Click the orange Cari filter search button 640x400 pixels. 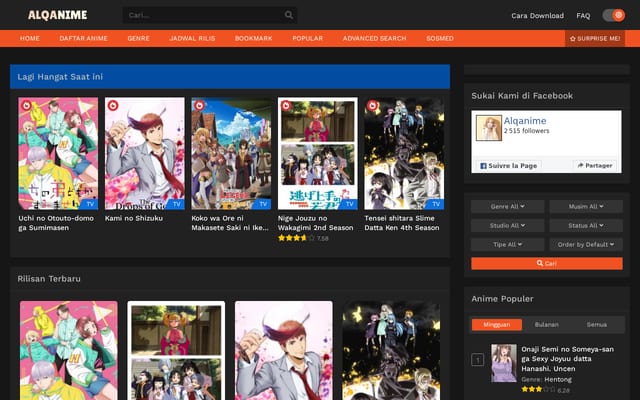[x=547, y=263]
